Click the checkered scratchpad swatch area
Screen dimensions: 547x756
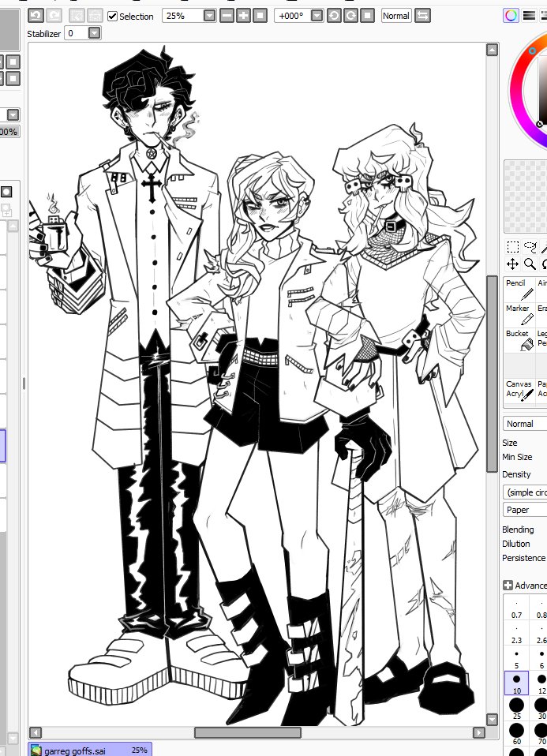[526, 196]
